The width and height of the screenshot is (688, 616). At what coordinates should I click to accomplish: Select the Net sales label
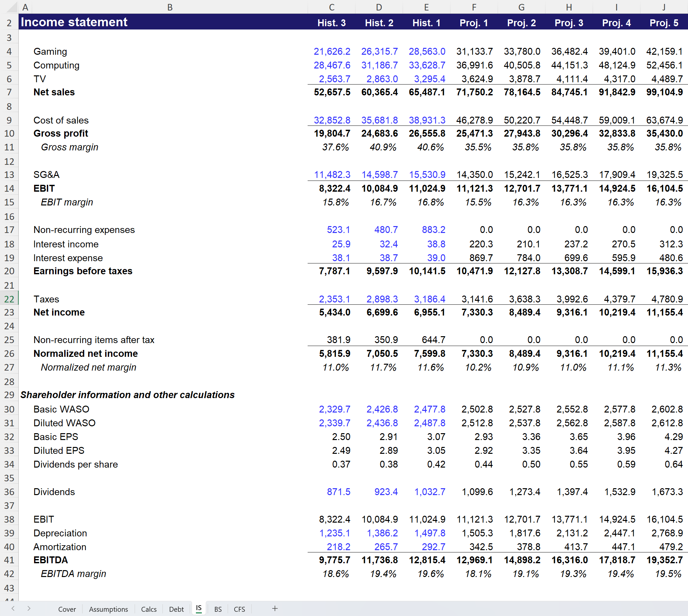click(x=54, y=92)
